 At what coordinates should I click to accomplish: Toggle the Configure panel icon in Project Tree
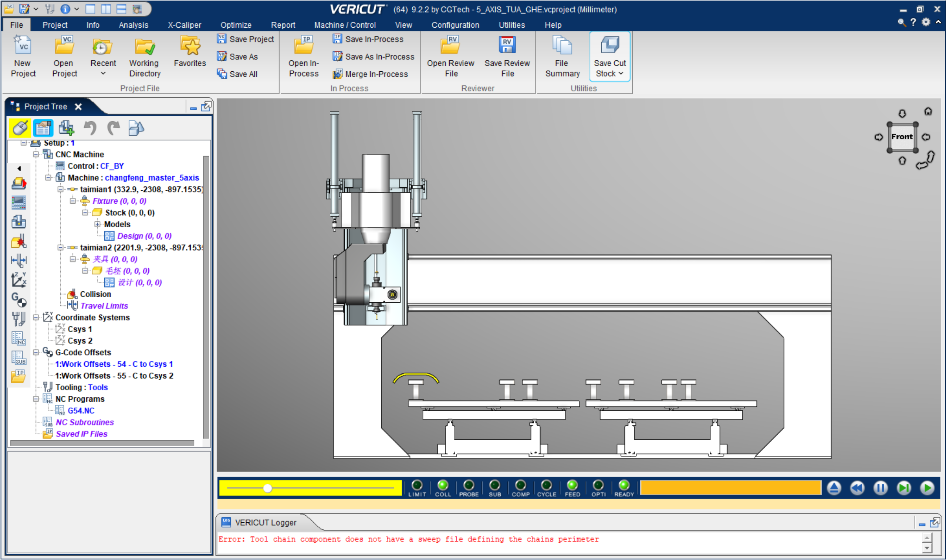click(x=43, y=128)
